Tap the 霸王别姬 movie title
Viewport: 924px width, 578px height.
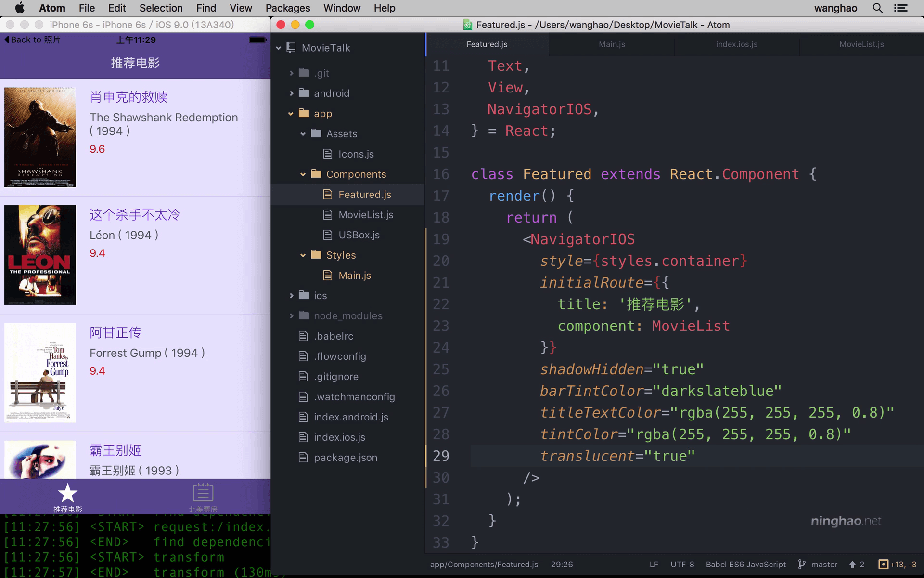115,450
